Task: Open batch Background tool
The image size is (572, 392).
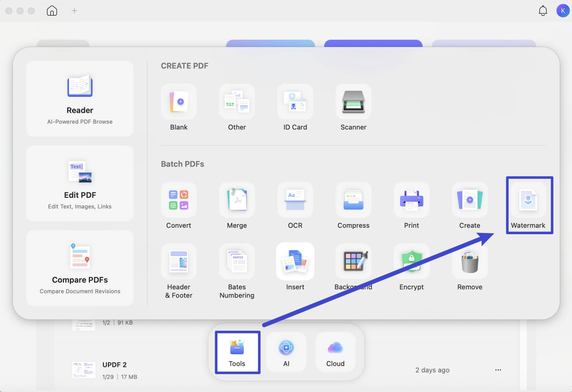Action: pyautogui.click(x=353, y=261)
